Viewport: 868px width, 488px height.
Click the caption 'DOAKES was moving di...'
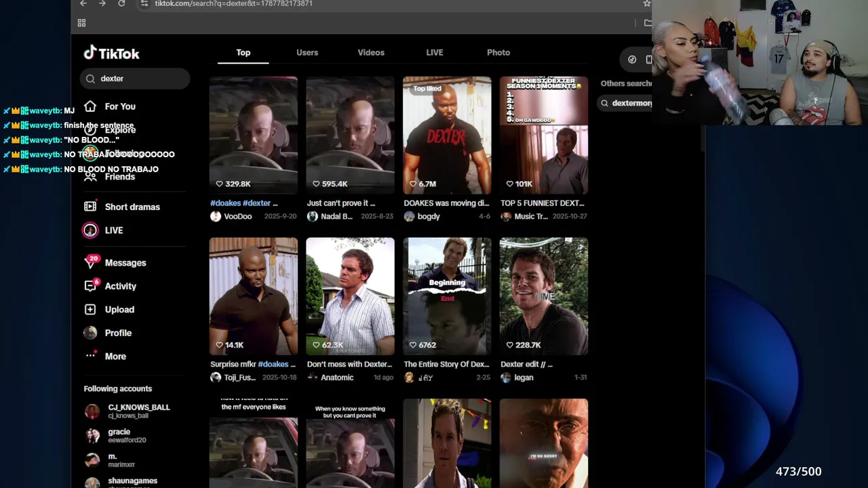point(446,203)
